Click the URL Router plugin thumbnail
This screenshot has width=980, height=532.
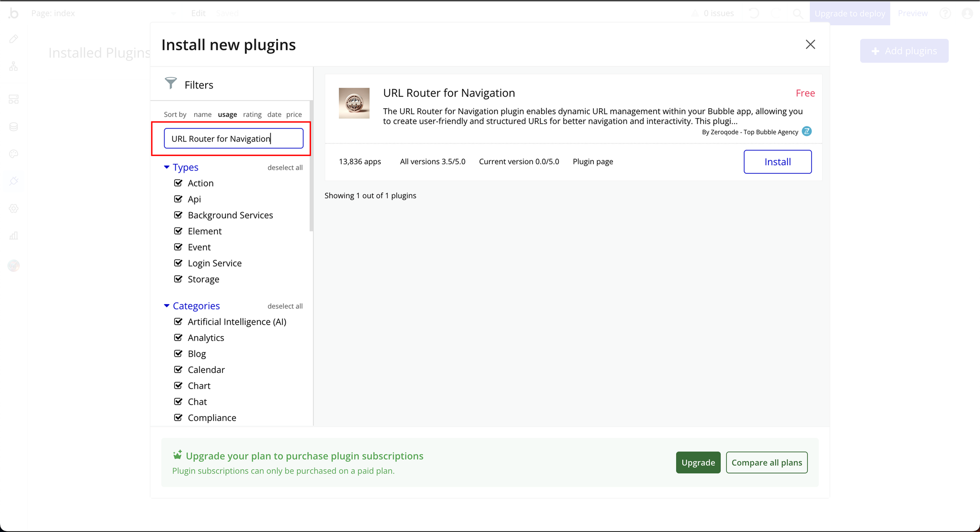coord(354,103)
